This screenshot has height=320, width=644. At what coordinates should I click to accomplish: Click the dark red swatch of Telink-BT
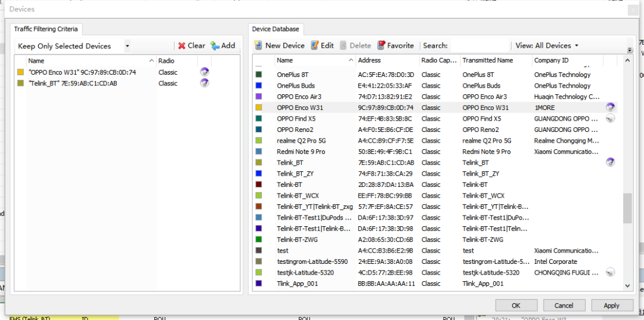[x=259, y=184]
